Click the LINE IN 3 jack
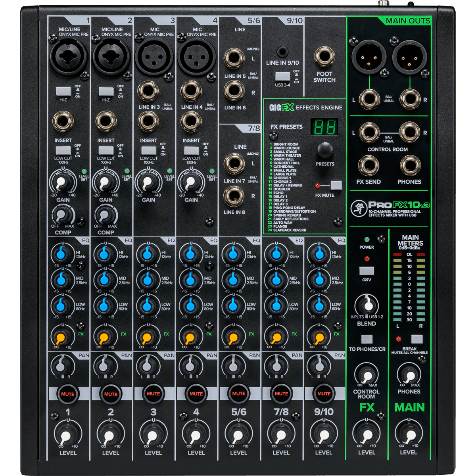Image resolution: width=476 pixels, height=476 pixels. (148, 91)
